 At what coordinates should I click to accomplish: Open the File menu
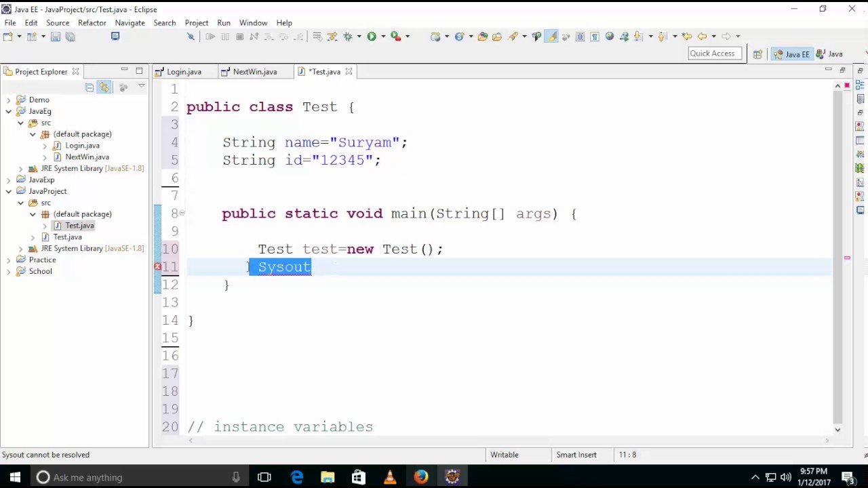point(10,22)
